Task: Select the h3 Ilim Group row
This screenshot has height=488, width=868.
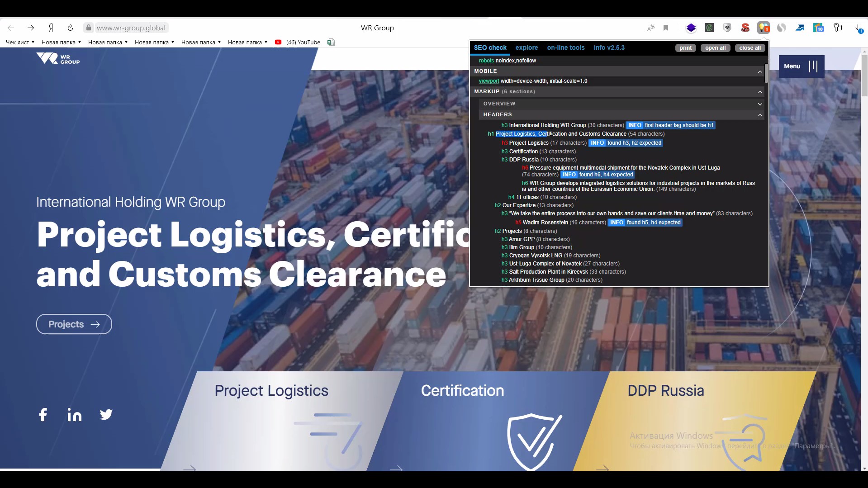Action: [x=536, y=247]
